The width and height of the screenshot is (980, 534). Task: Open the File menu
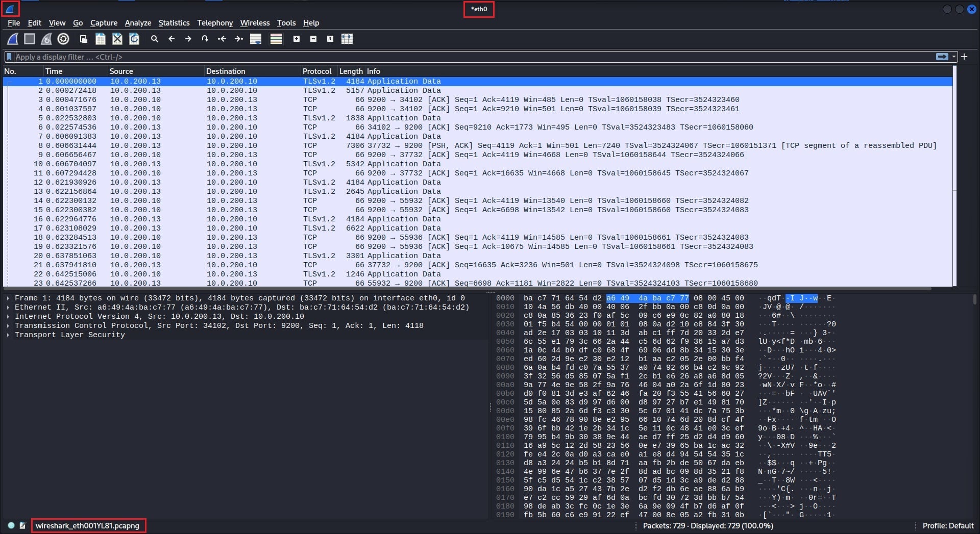(14, 23)
